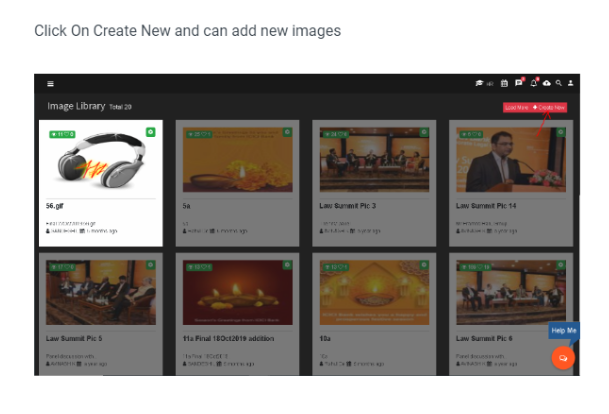
Task: Open the calendar icon in top bar
Action: (x=504, y=83)
